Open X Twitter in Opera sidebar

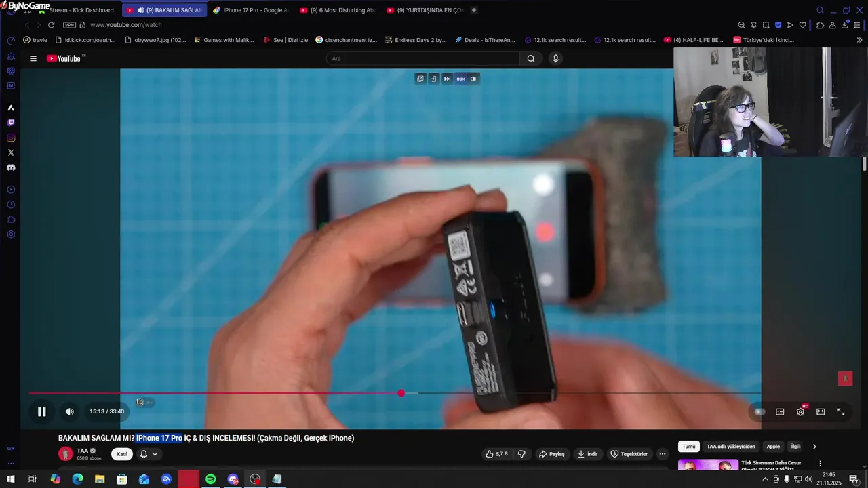pos(11,152)
